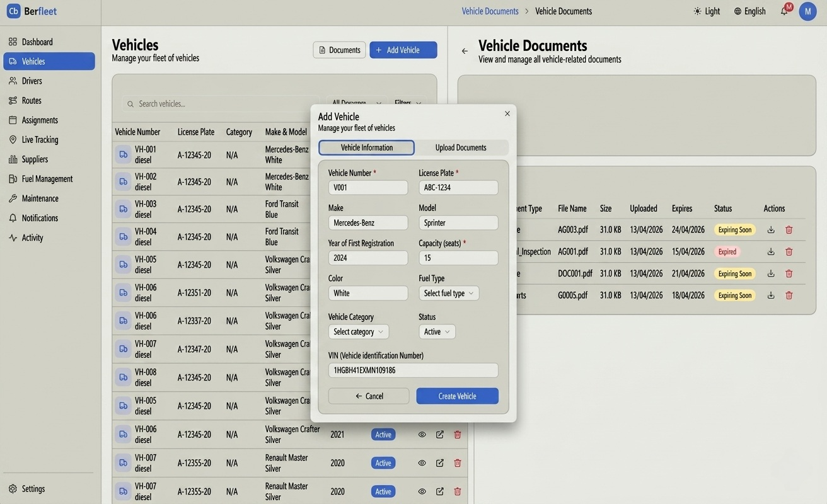Switch to the Vehicle Information tab
This screenshot has width=827, height=504.
point(367,147)
